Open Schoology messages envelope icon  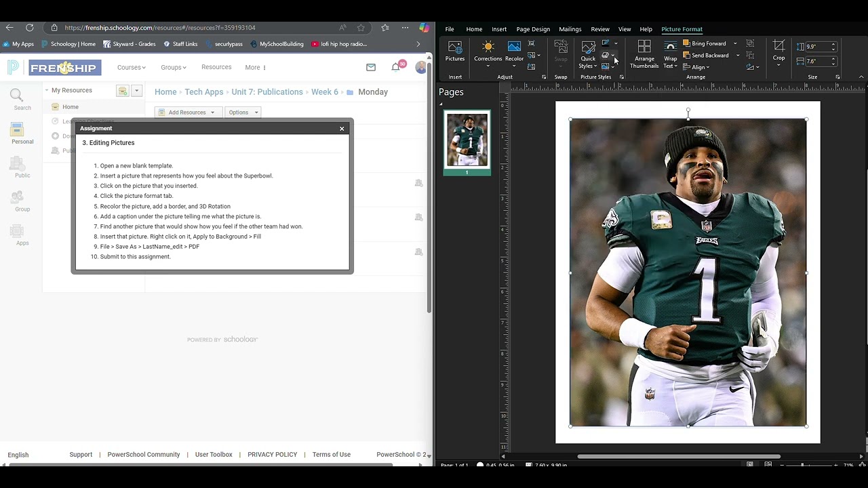(x=370, y=67)
